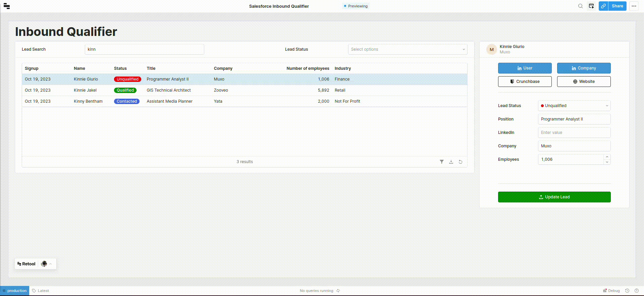Click the green Update Lead button
644x296 pixels.
pyautogui.click(x=554, y=197)
